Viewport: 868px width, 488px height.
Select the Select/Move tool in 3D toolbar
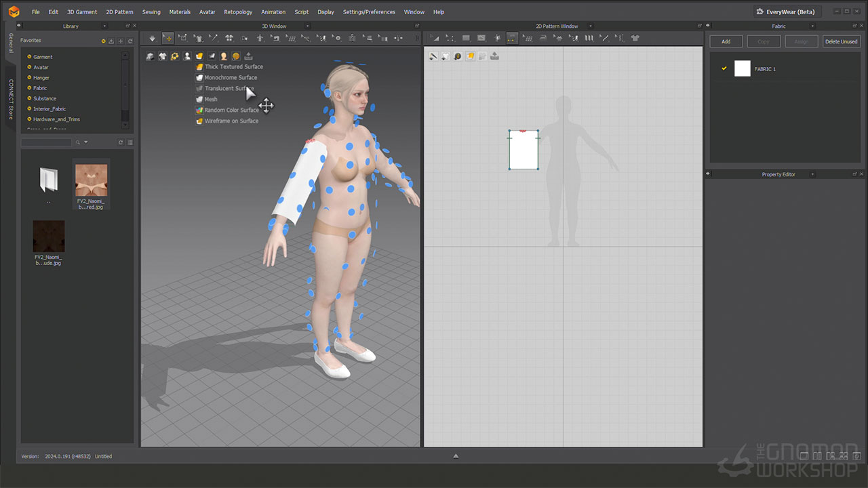[167, 39]
